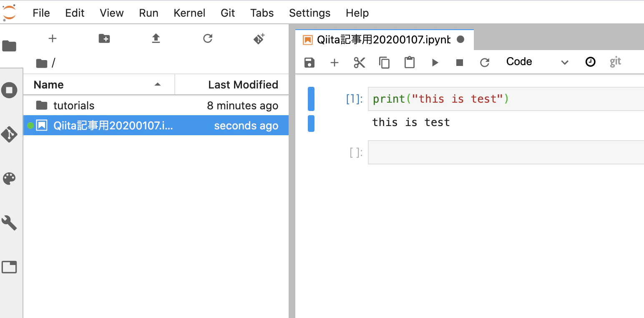644x318 pixels.
Task: Open the Running Terminals and Kernels sidebar icon
Action: [x=9, y=90]
